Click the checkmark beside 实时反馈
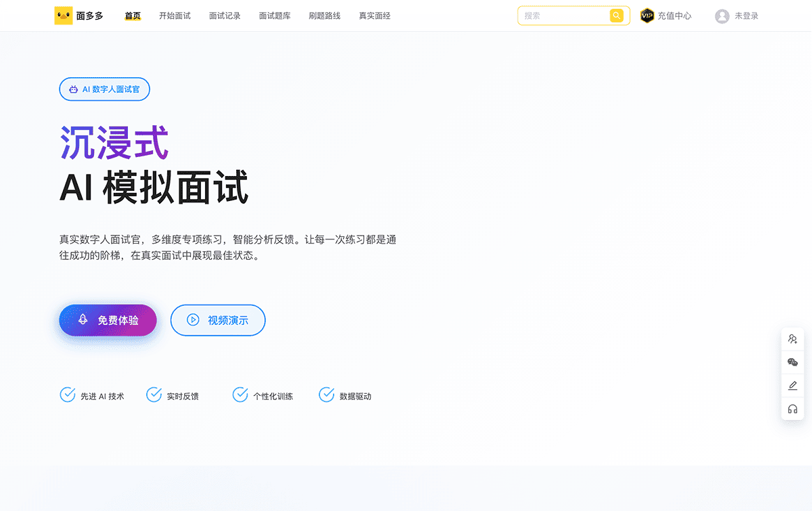 154,395
